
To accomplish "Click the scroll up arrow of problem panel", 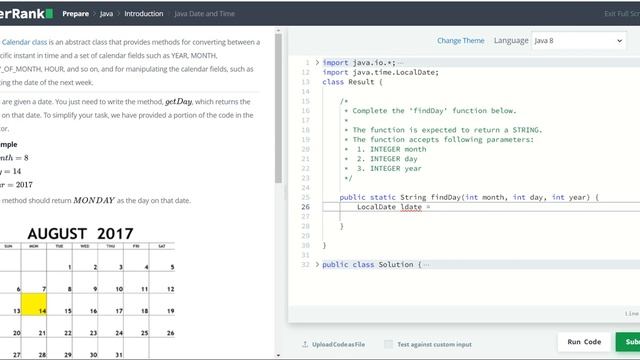I will click(x=278, y=30).
